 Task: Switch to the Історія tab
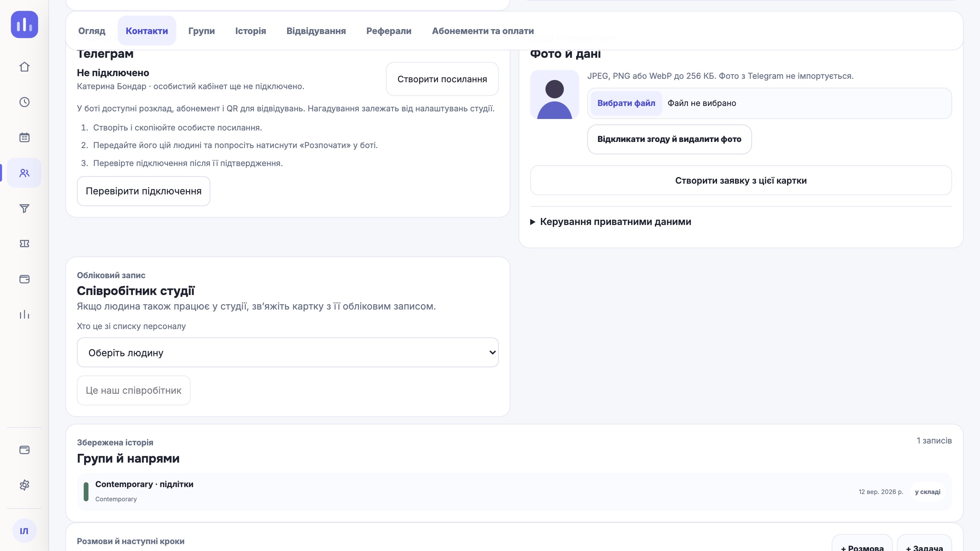(251, 31)
